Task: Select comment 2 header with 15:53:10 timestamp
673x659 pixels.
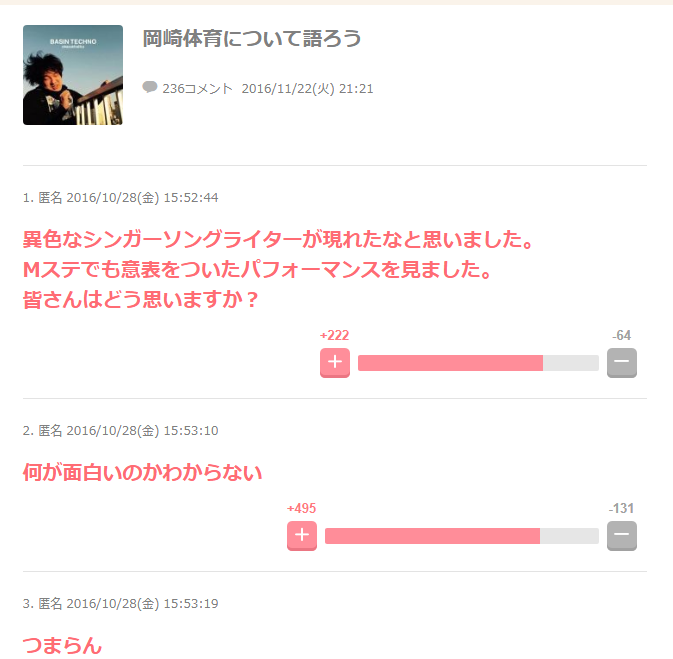Action: [x=121, y=431]
